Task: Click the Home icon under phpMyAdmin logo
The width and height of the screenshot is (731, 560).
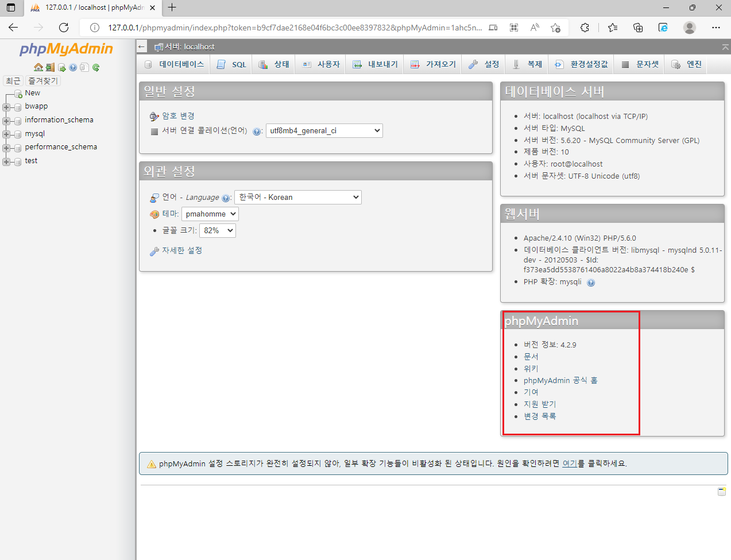Action: click(x=38, y=67)
